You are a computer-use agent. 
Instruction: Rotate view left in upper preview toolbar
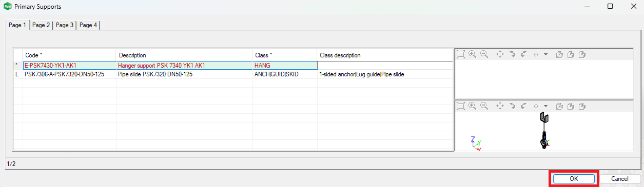(512, 54)
